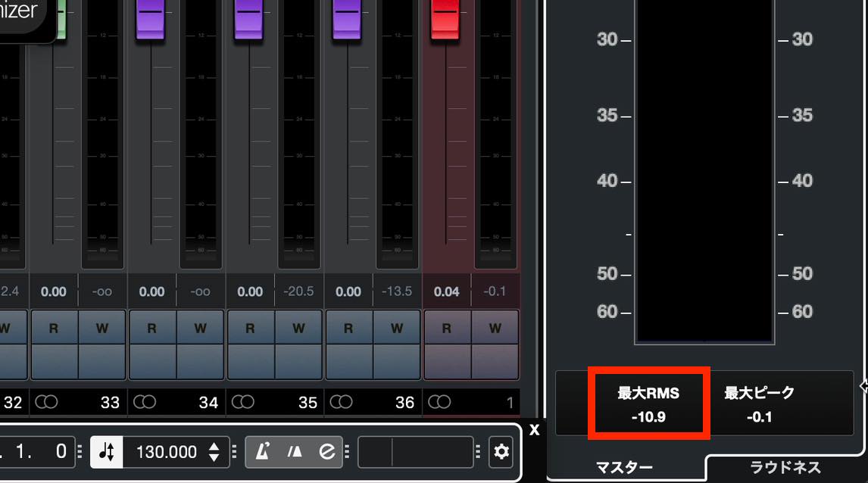Select channel number 32 label
Screen dimensions: 868x483
point(13,402)
